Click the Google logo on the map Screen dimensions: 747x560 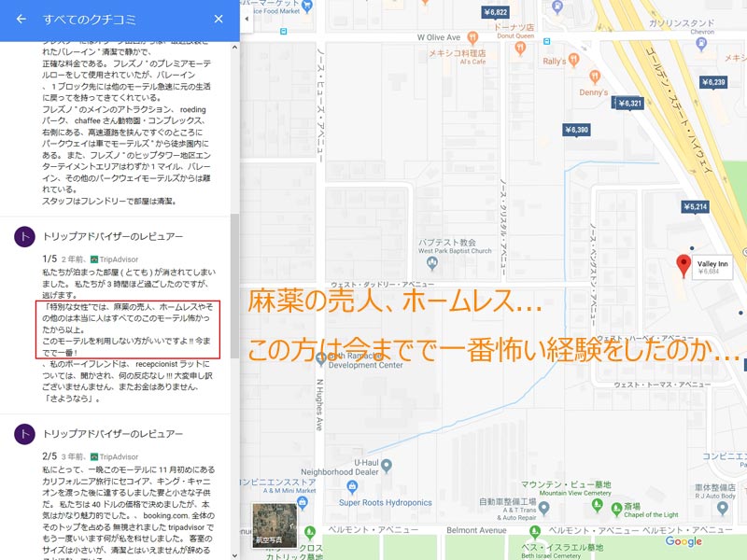click(684, 541)
